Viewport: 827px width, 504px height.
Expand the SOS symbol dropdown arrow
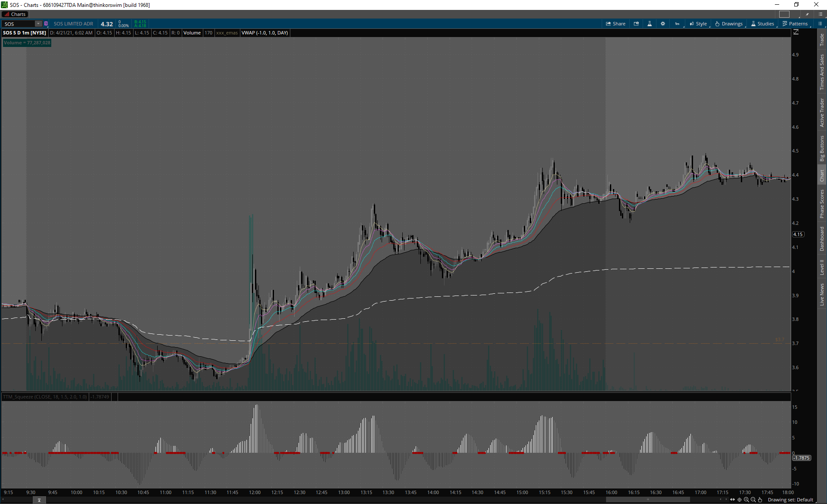tap(38, 24)
